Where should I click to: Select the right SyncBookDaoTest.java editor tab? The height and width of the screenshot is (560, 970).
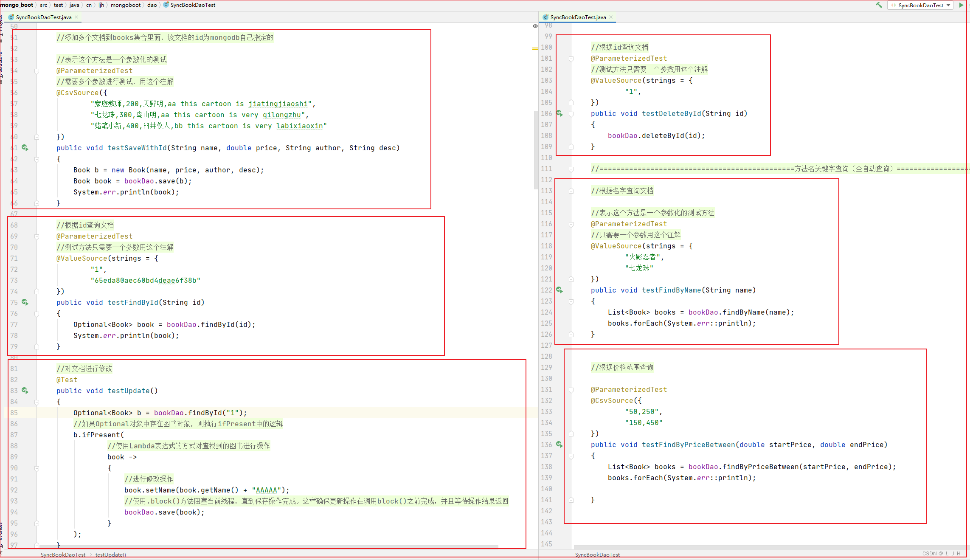[x=578, y=17]
